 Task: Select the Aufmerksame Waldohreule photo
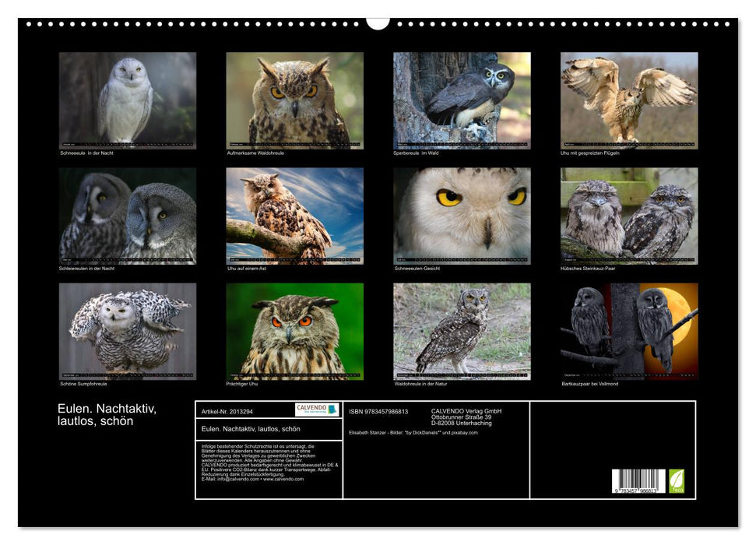294,100
